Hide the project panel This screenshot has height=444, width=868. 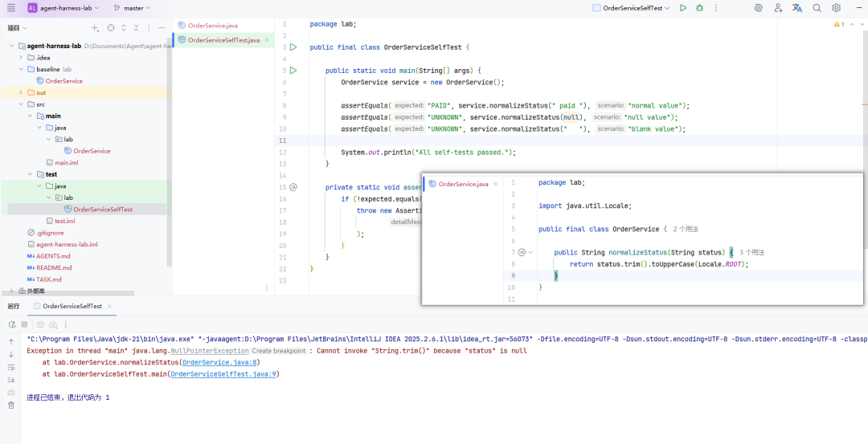[161, 27]
